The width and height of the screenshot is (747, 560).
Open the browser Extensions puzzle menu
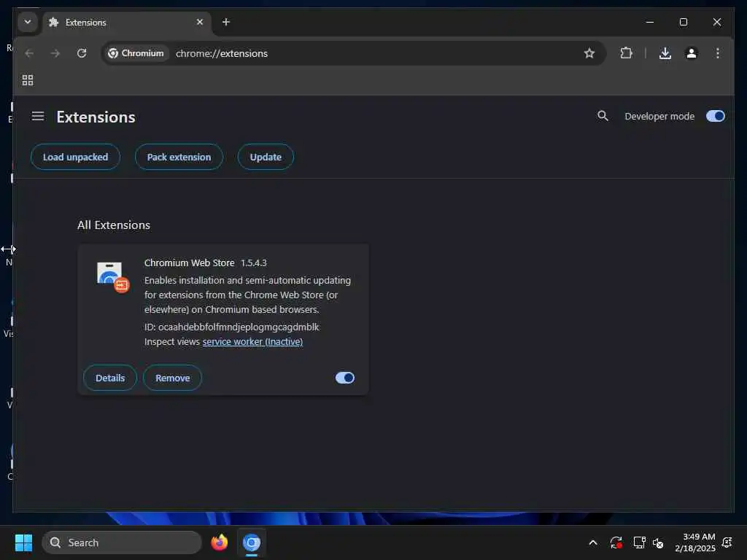pos(627,52)
